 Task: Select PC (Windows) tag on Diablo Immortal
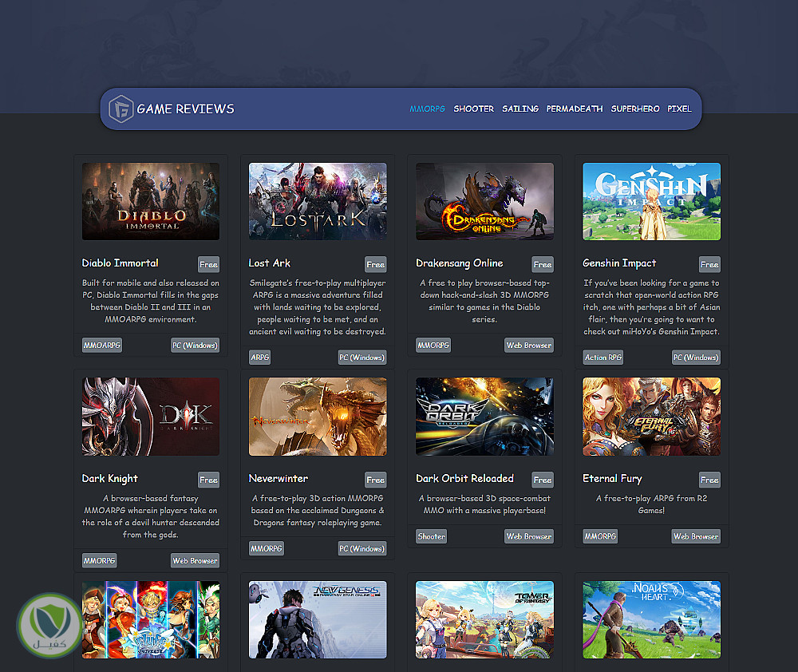195,345
